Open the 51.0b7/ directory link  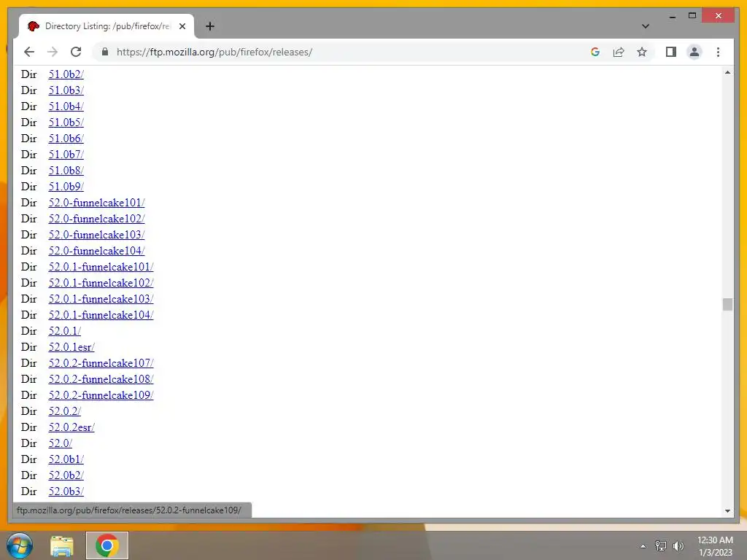tap(66, 155)
